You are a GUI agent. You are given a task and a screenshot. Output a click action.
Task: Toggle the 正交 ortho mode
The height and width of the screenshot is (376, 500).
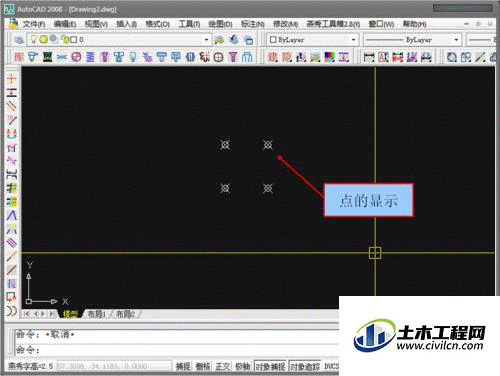222,366
